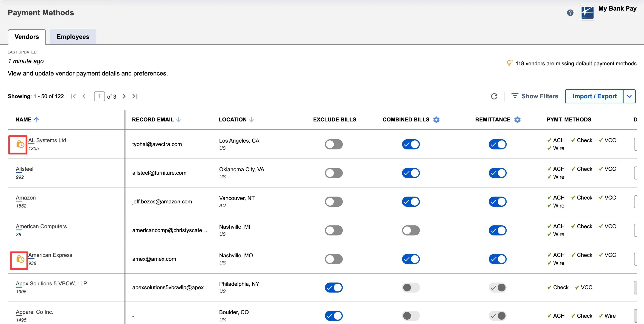The image size is (644, 324).
Task: Click pending clock icon for American Express
Action: point(20,259)
